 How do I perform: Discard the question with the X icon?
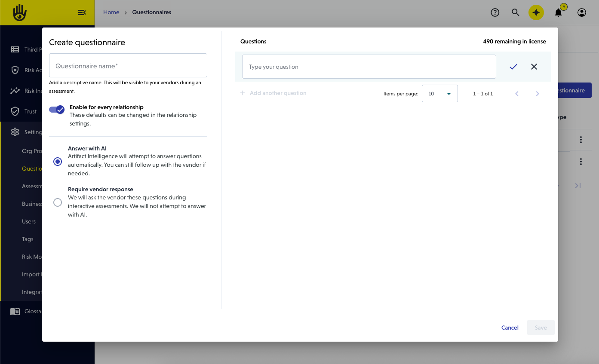[534, 67]
